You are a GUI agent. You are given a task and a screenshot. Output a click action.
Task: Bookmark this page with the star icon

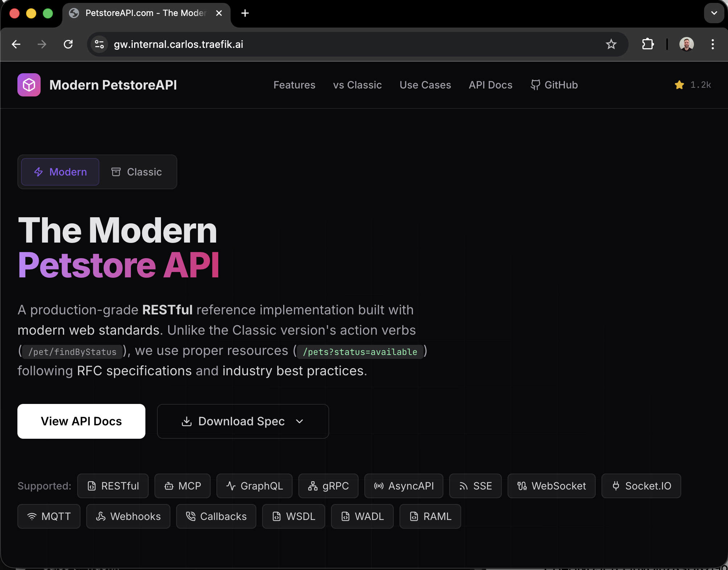click(611, 44)
